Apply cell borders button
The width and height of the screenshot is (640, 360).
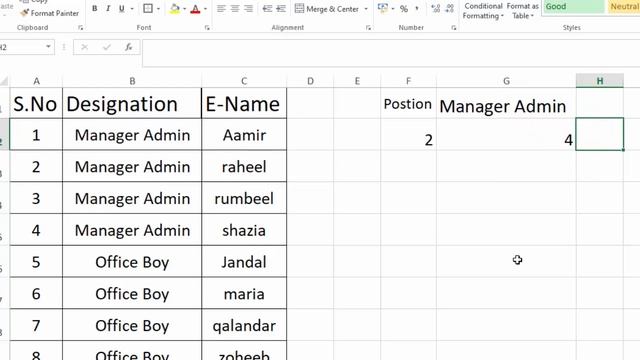tap(148, 9)
